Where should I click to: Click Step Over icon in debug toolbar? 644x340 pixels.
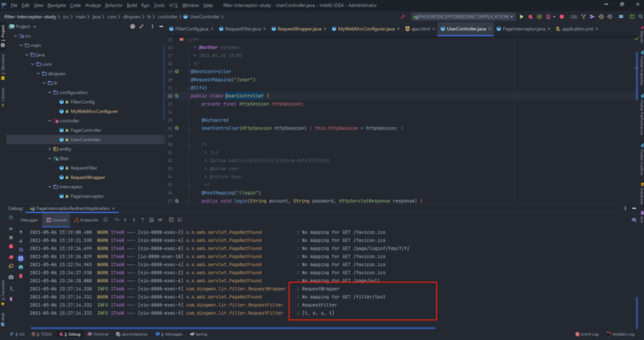116,220
